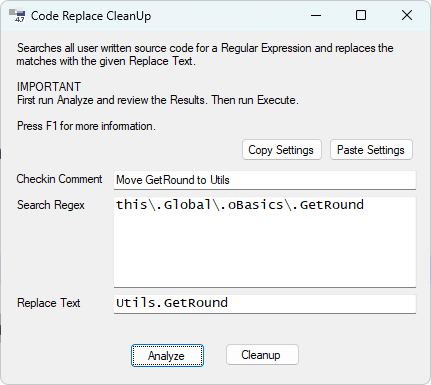This screenshot has width=431, height=385.
Task: Minimize the Code Replace CleanUp window
Action: (x=316, y=15)
